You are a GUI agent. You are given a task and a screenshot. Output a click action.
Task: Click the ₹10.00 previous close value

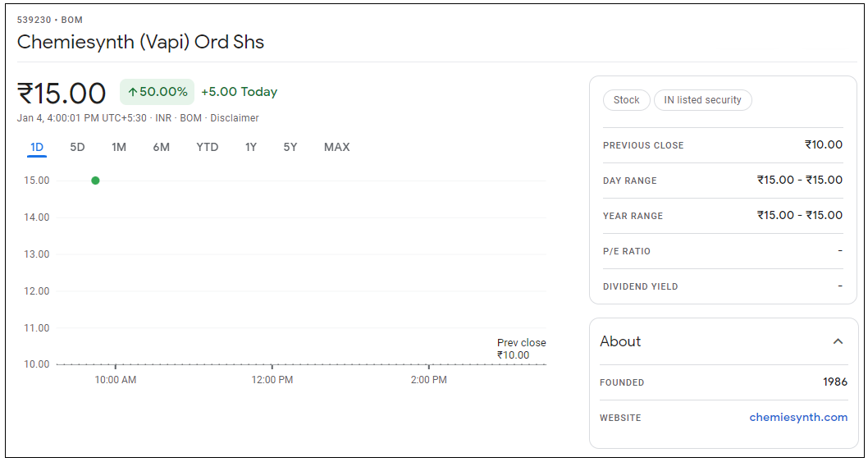[824, 144]
